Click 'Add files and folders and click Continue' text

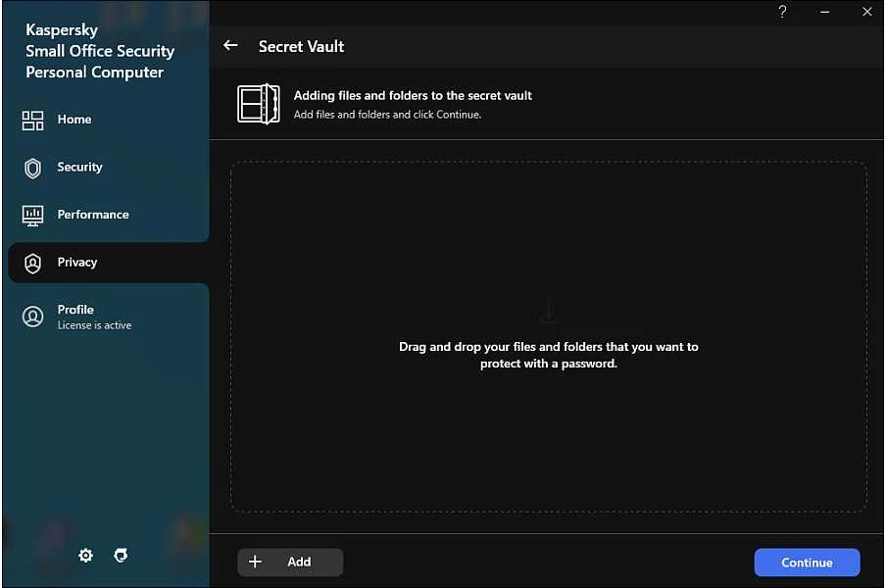coord(387,115)
